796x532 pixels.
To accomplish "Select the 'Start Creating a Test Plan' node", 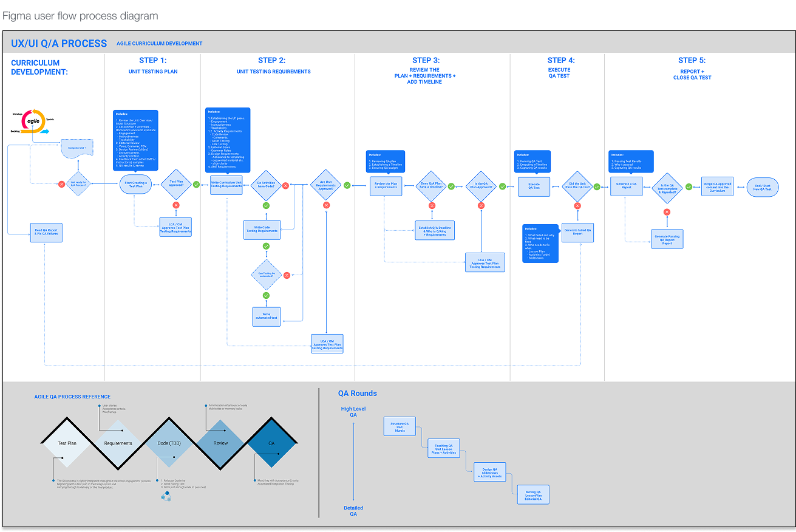I will point(136,185).
